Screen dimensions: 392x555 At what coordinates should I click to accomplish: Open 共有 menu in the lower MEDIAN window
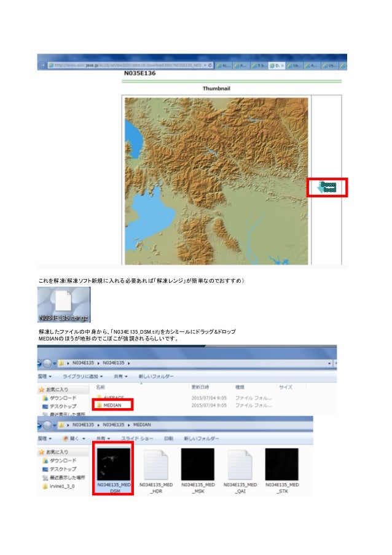(x=103, y=439)
